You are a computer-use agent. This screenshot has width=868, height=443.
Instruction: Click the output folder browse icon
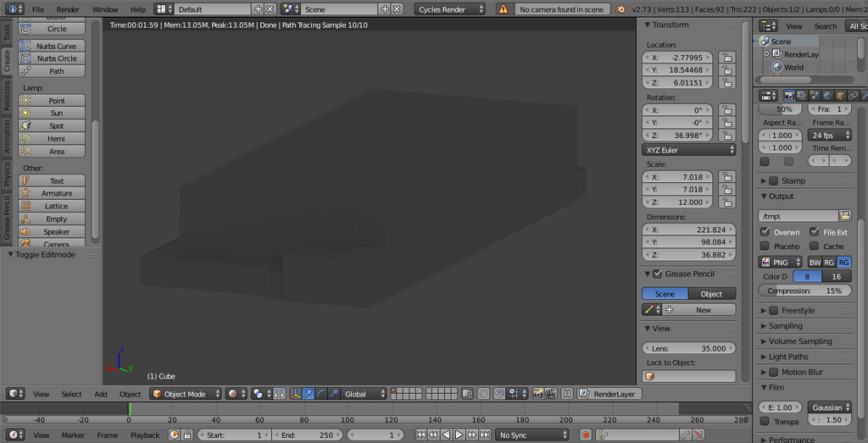pyautogui.click(x=845, y=216)
